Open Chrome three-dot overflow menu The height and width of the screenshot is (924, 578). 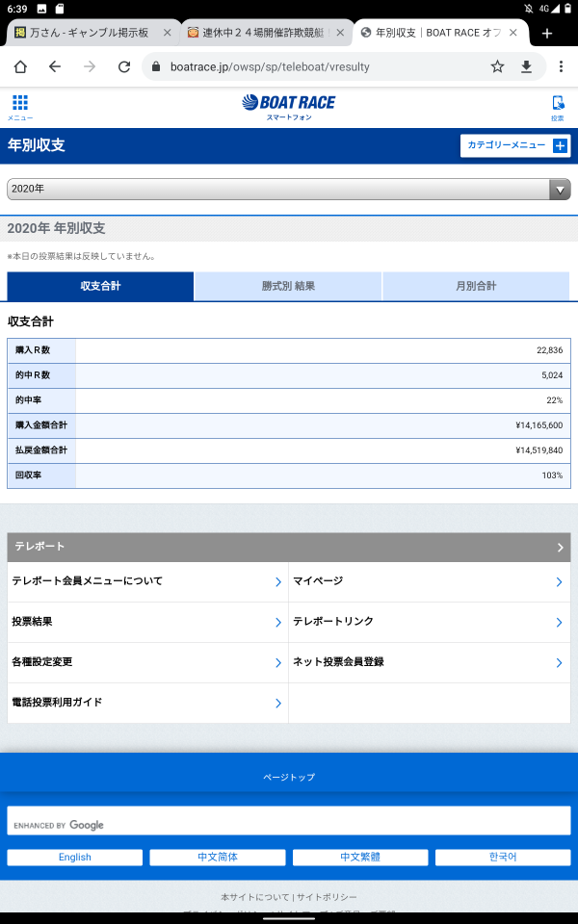pyautogui.click(x=561, y=66)
